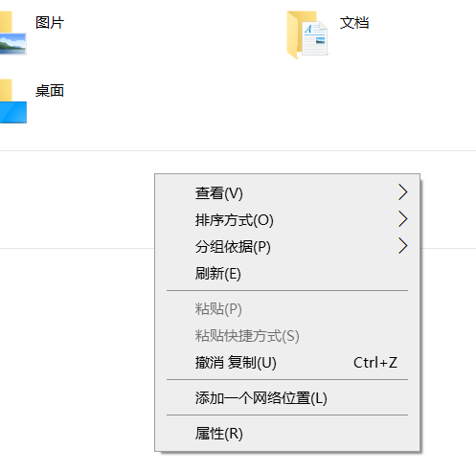The image size is (476, 471).
Task: Open the 文档 documents folder icon
Action: click(x=307, y=34)
